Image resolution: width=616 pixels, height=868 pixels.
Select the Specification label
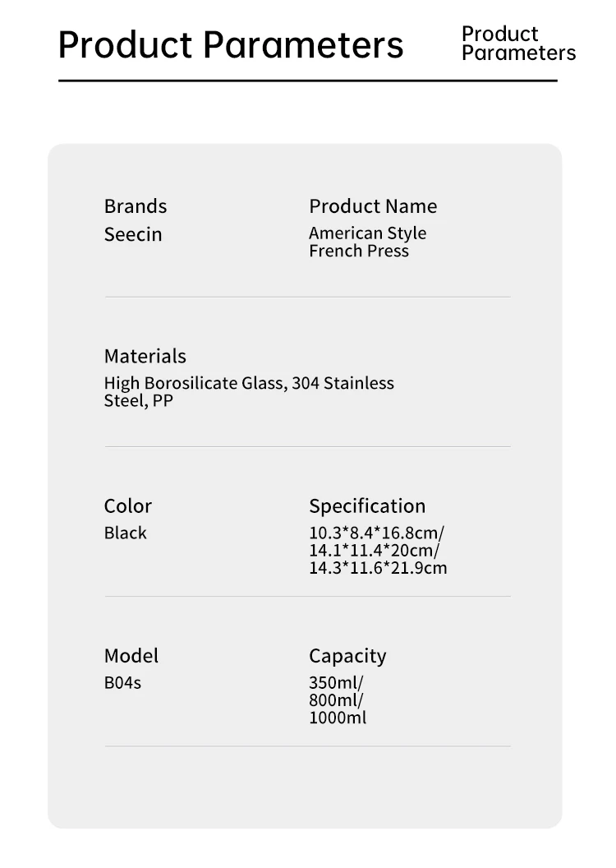[x=367, y=506]
